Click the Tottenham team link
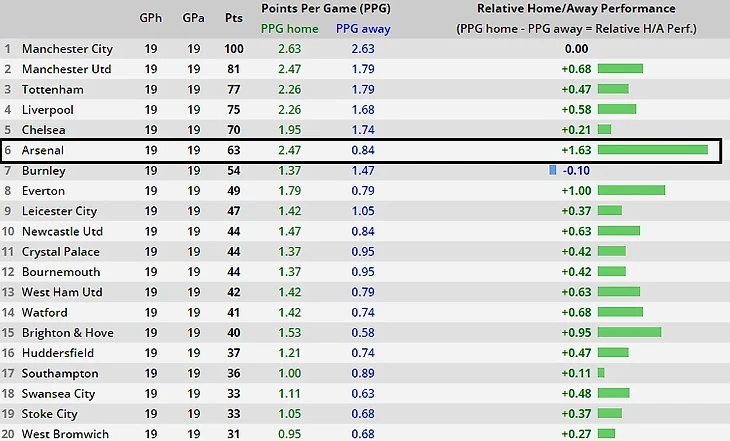This screenshot has width=730, height=441. pos(52,90)
